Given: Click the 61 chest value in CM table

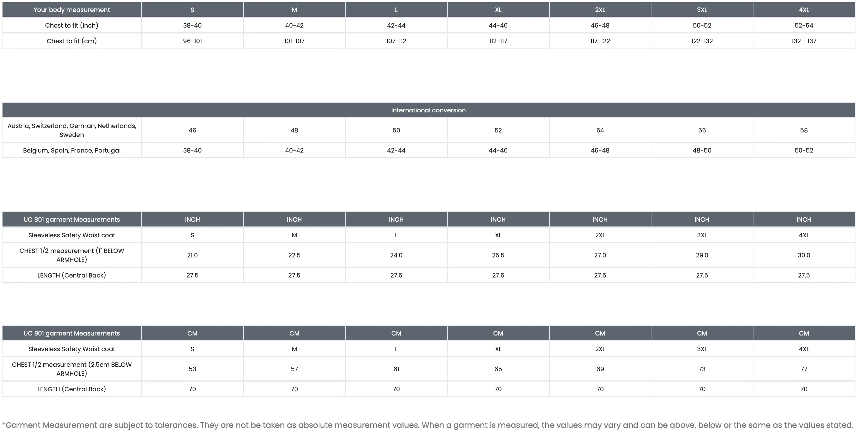Looking at the screenshot, I should 396,369.
